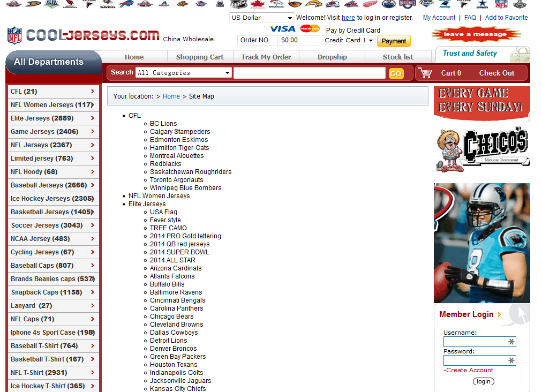Click the GO search button

coord(396,73)
